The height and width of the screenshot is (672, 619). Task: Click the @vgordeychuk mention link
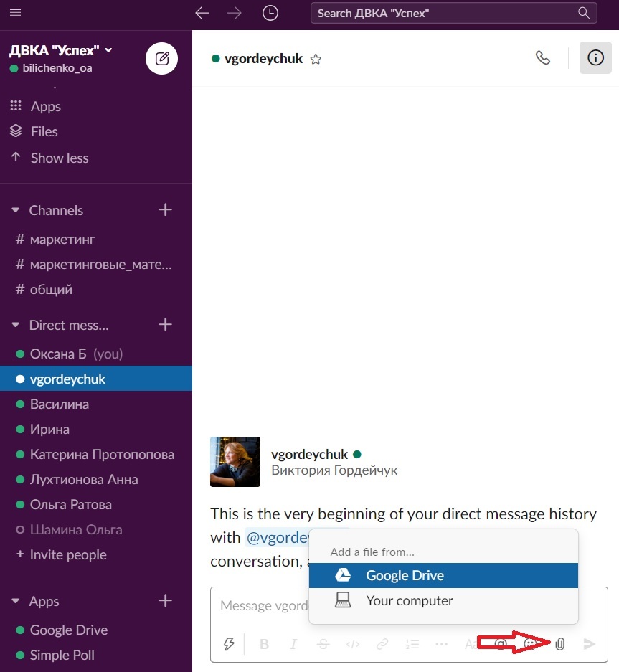(278, 537)
